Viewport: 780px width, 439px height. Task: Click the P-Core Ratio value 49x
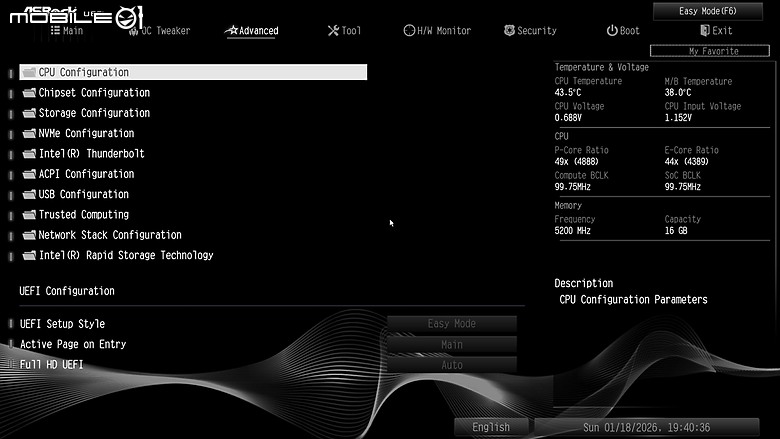click(x=577, y=162)
